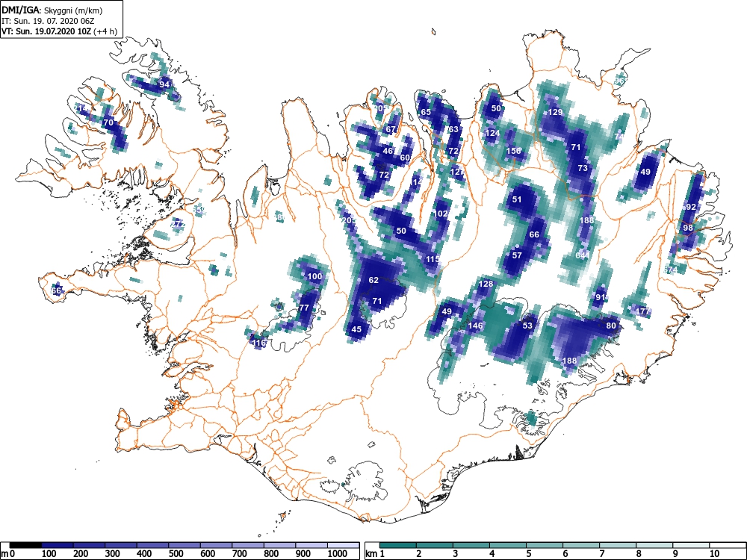
Task: Click the 'km 1' legend unit label
Action: pyautogui.click(x=375, y=554)
